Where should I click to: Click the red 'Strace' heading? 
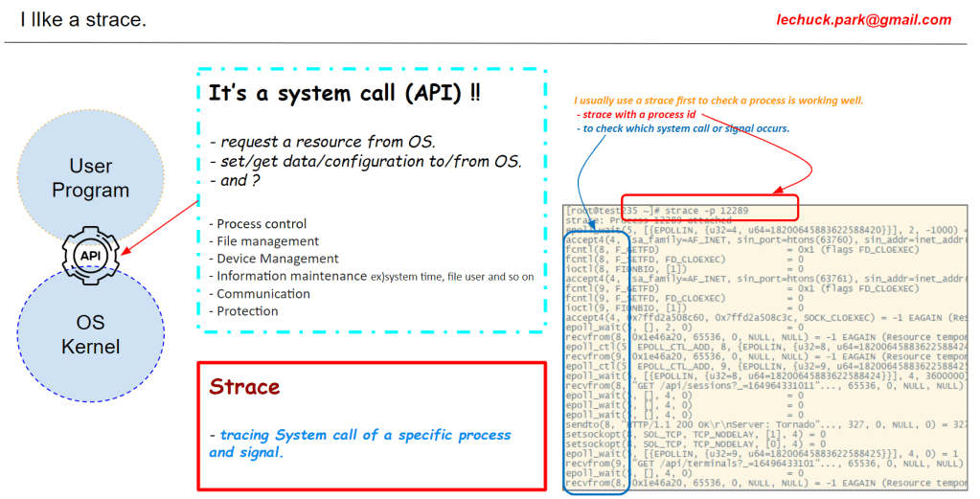[x=244, y=387]
